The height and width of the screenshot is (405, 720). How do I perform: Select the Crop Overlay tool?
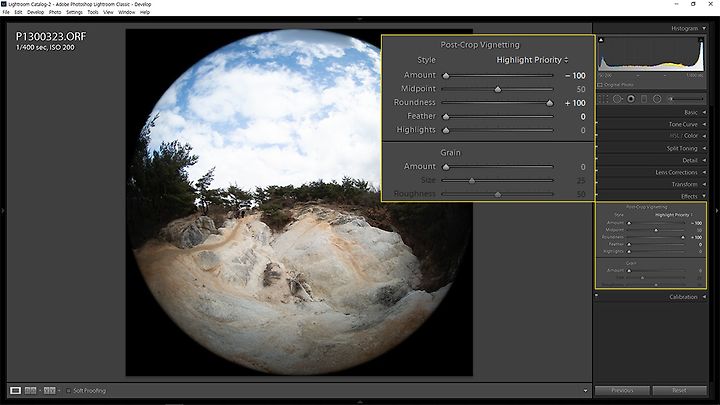[603, 99]
